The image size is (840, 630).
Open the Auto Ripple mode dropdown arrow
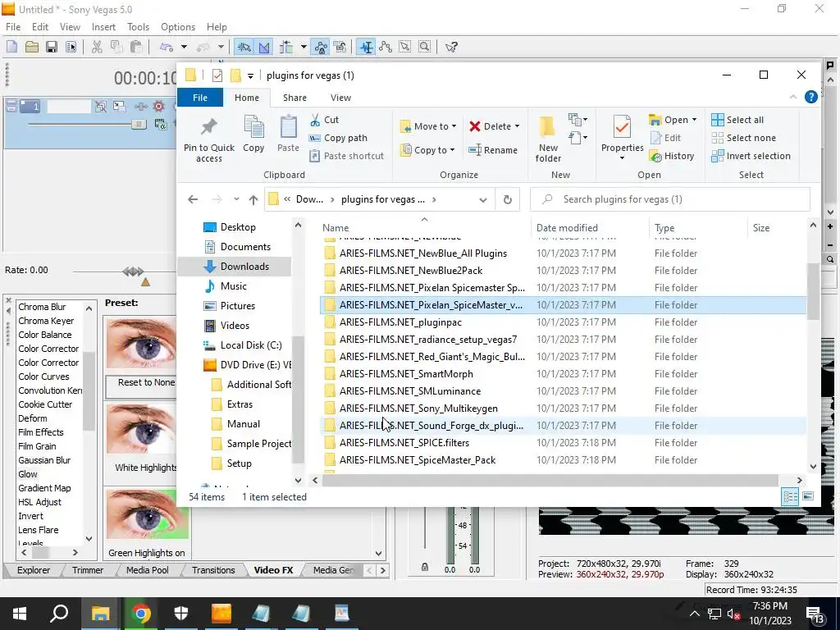pyautogui.click(x=304, y=47)
